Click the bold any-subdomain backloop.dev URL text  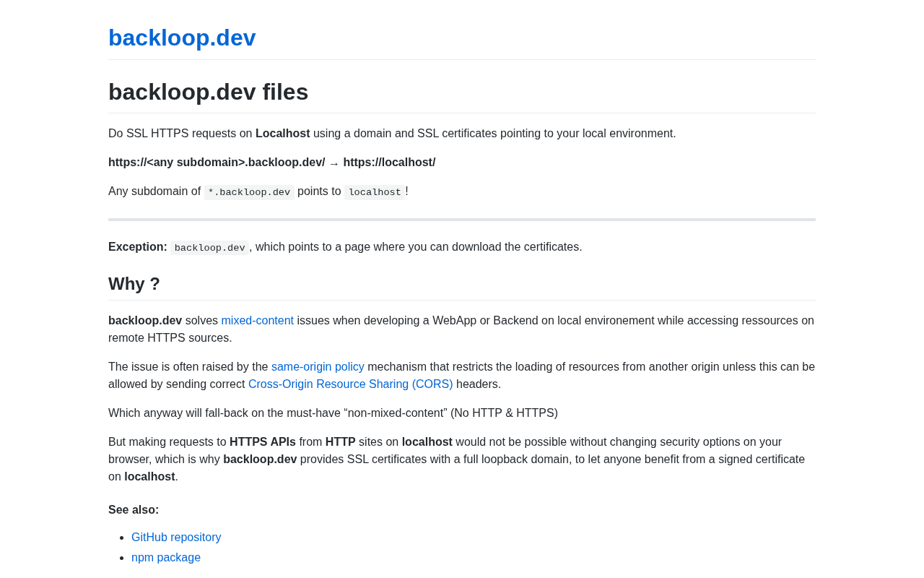tap(217, 162)
